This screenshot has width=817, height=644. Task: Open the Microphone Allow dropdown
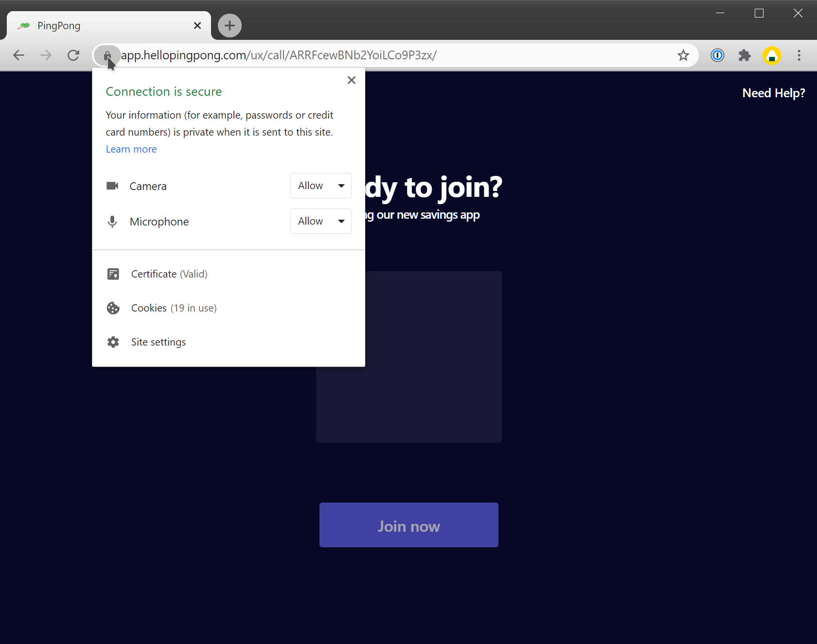coord(321,221)
